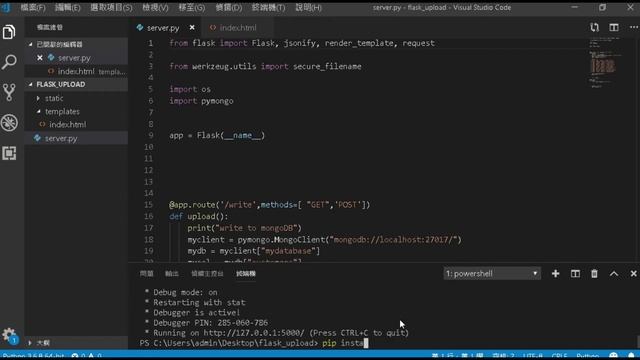Open the Edit menu

point(67,7)
